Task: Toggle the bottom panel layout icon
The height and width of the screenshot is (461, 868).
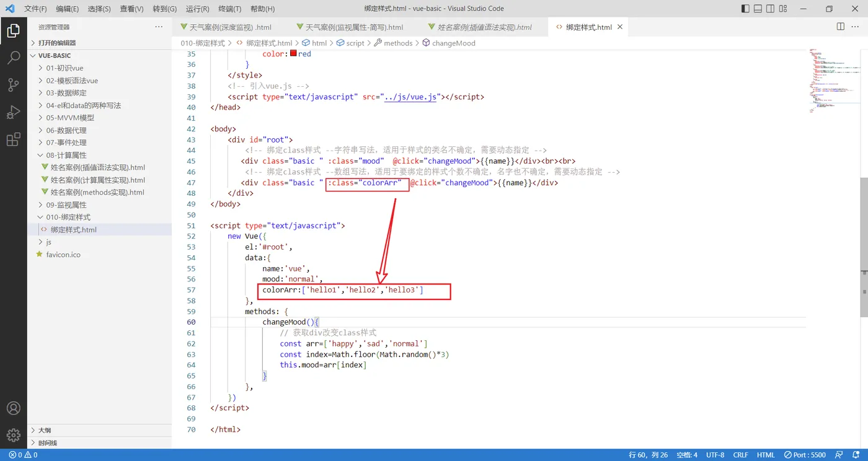Action: point(758,9)
